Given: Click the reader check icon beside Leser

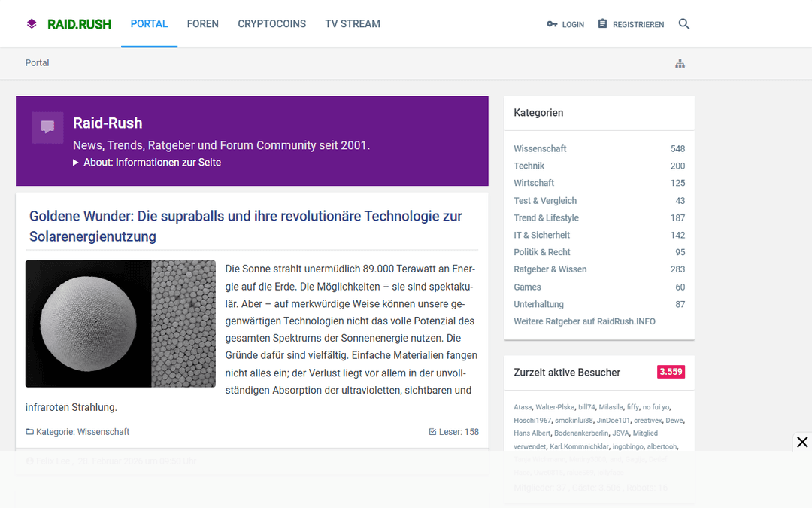Looking at the screenshot, I should click(432, 432).
